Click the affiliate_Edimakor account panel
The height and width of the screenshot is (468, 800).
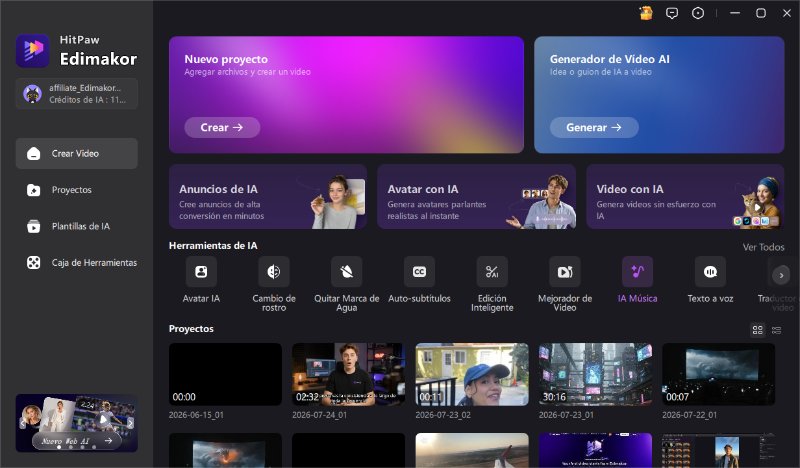point(77,94)
